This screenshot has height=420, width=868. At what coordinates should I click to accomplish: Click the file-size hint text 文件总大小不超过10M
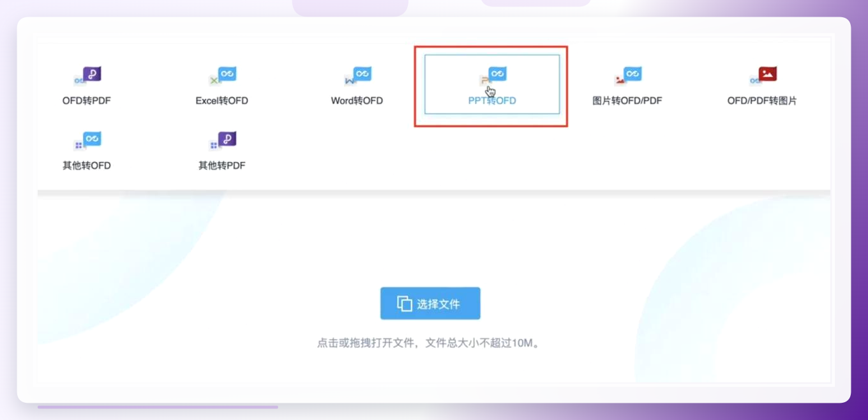pos(483,343)
